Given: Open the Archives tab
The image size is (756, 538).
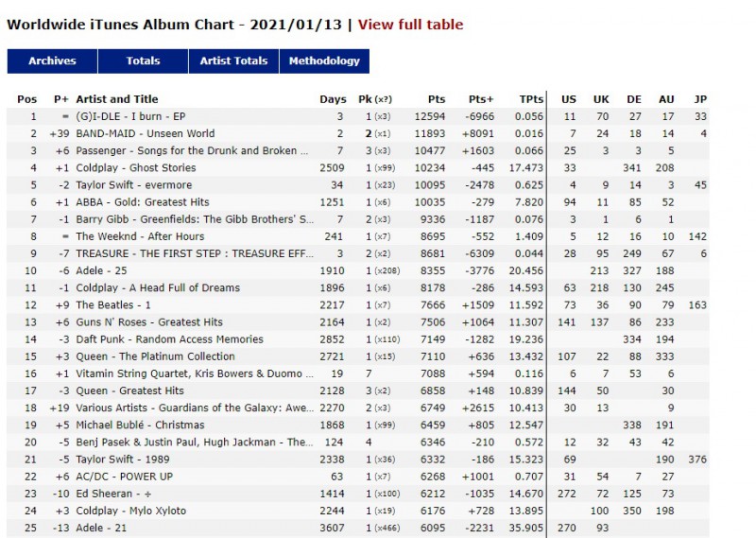Looking at the screenshot, I should pos(52,61).
